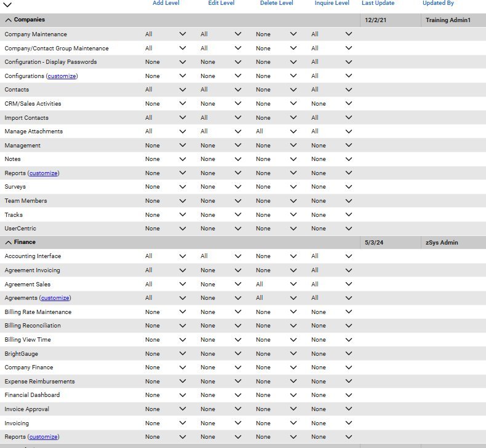This screenshot has height=448, width=486.
Task: Select the BrightGauge row label
Action: 21,353
